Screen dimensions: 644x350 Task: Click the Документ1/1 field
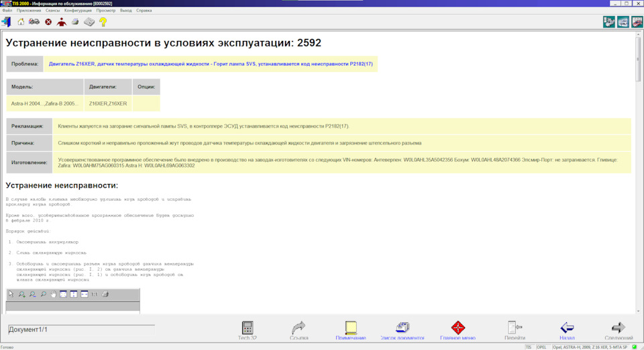coord(81,329)
